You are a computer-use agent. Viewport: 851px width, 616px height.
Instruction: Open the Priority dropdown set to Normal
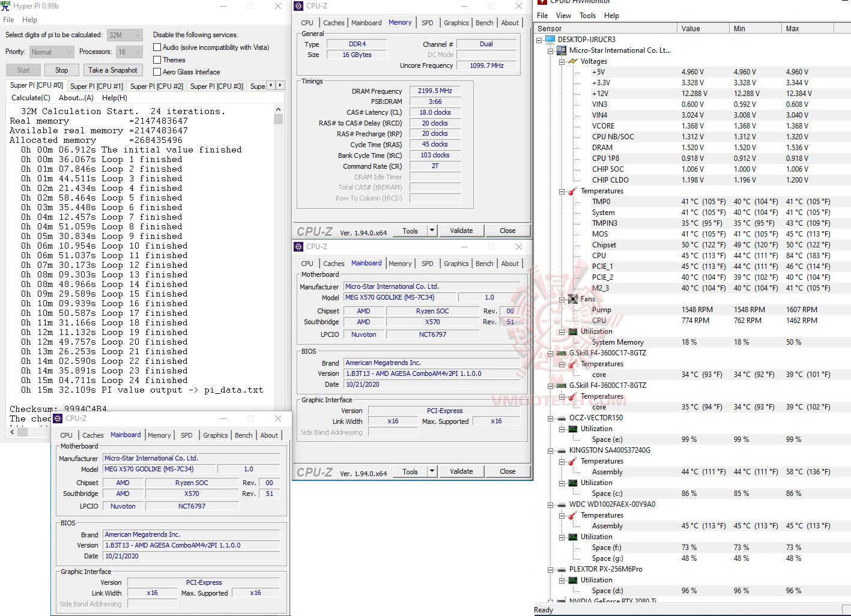[x=52, y=52]
